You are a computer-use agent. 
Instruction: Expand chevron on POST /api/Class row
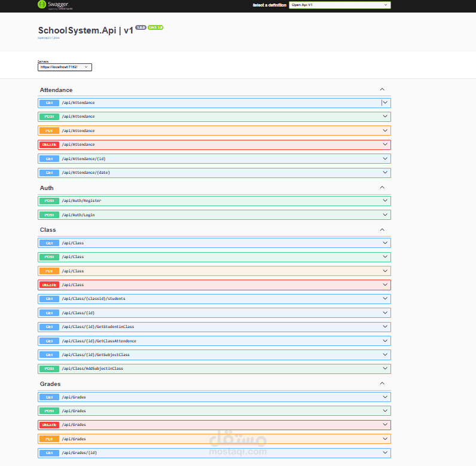point(385,257)
